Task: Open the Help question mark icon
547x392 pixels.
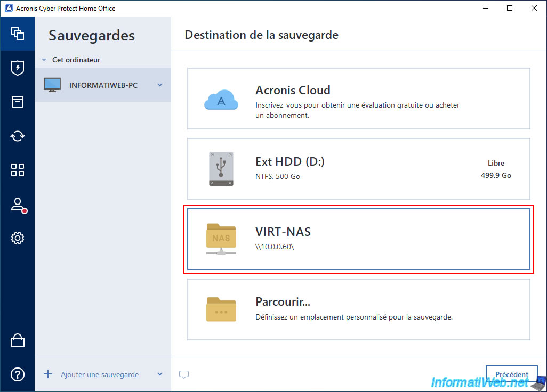Action: (18, 374)
